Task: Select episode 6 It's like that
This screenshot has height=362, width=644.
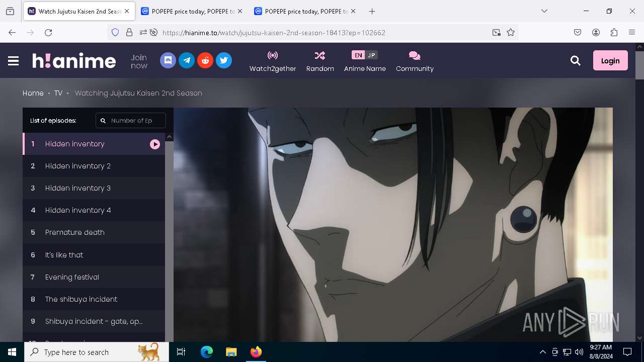Action: click(x=94, y=255)
